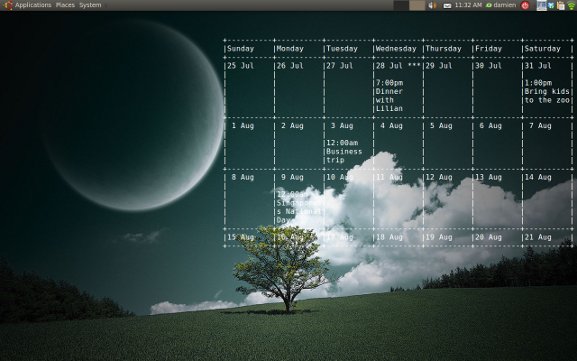Select the 20 Aug date
The height and width of the screenshot is (361, 577).
click(x=488, y=237)
